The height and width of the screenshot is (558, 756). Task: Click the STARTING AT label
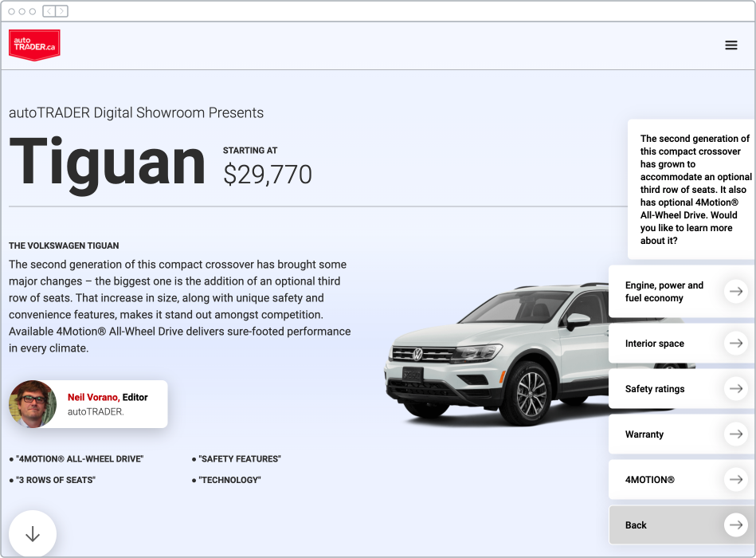(x=250, y=151)
